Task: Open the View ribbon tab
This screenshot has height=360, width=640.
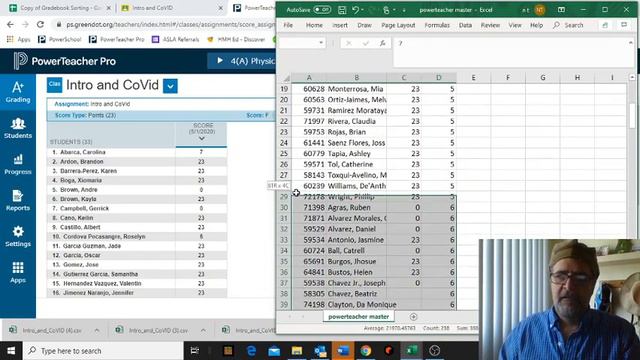Action: (515, 25)
